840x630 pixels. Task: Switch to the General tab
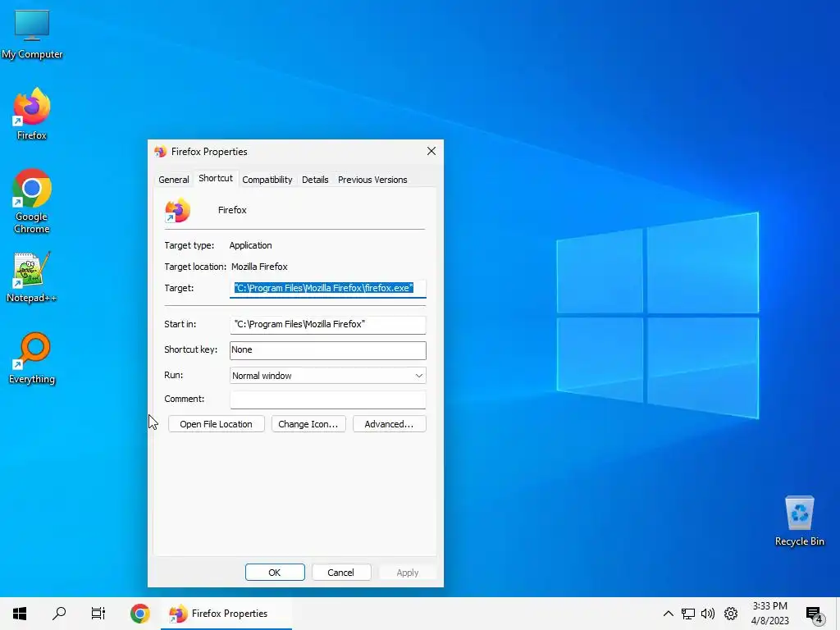(x=174, y=180)
